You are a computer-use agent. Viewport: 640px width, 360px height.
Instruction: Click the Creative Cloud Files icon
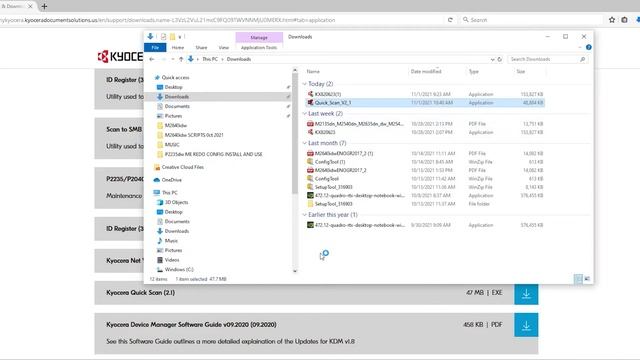(x=157, y=167)
